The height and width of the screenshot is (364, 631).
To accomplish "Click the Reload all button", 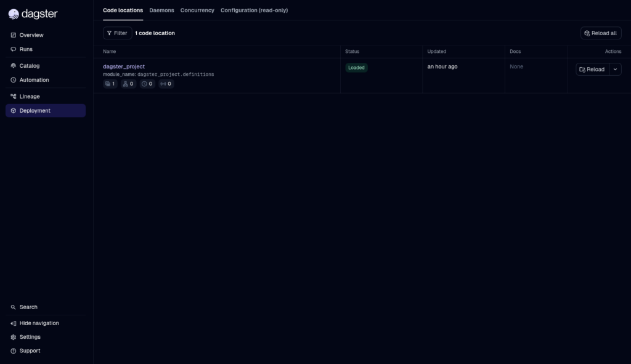I will (x=600, y=33).
